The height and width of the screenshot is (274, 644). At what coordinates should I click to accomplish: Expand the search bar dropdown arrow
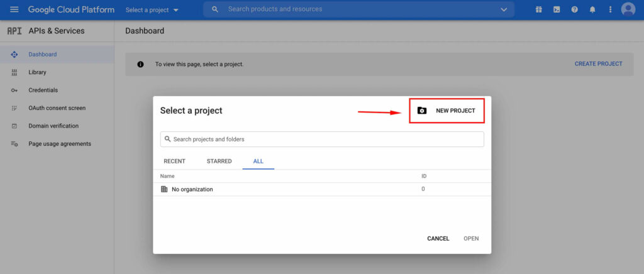[504, 9]
